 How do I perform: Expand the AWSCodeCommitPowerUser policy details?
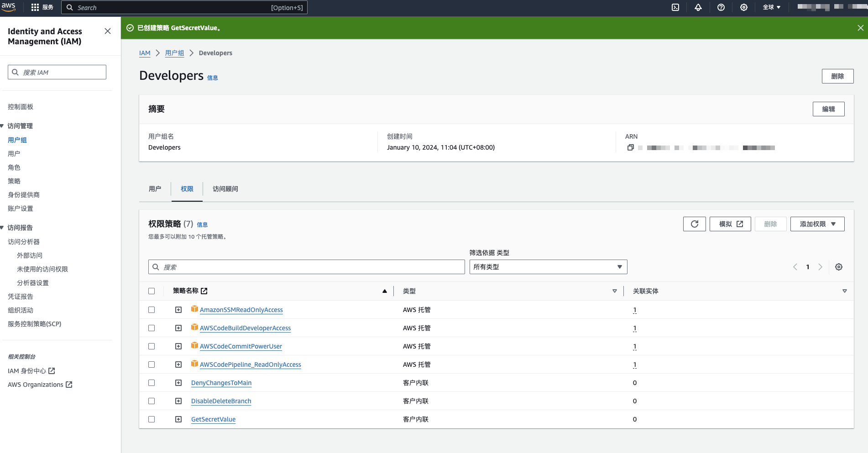[x=178, y=346]
